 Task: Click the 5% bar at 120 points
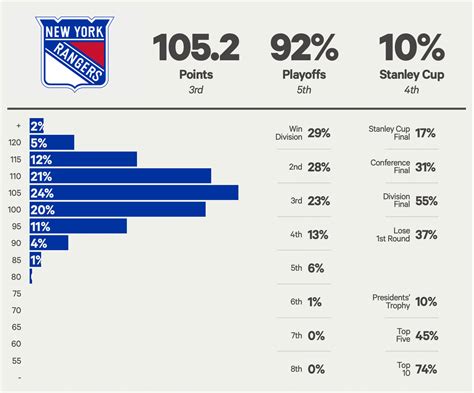(52, 142)
